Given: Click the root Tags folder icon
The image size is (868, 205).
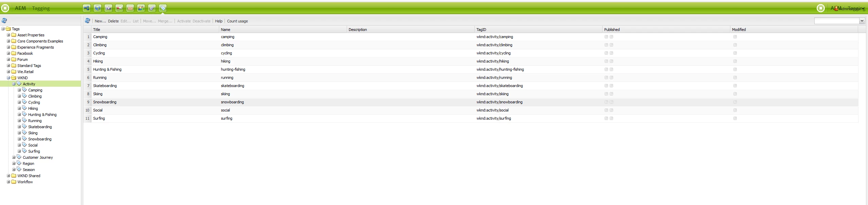Looking at the screenshot, I should pos(8,29).
